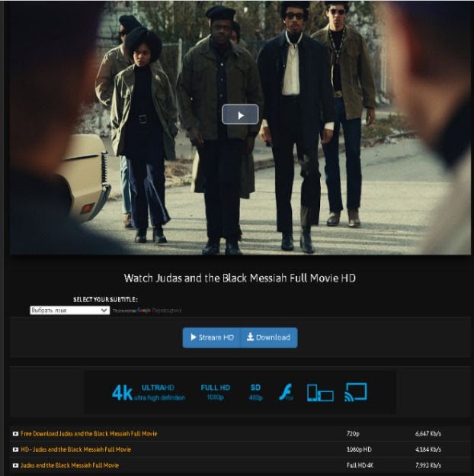Select the Full HD 1080p quality icon
The width and height of the screenshot is (474, 476).
216,392
